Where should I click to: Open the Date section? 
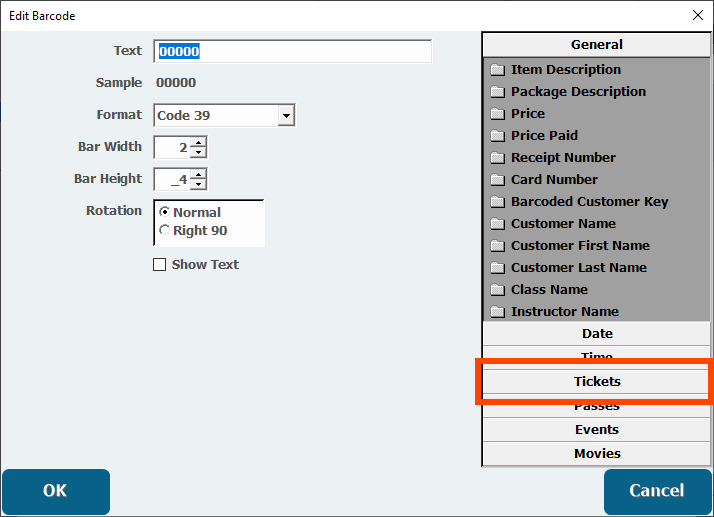point(596,334)
